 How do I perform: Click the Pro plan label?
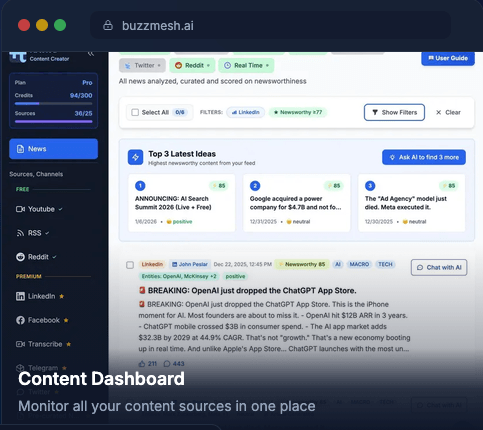click(87, 83)
